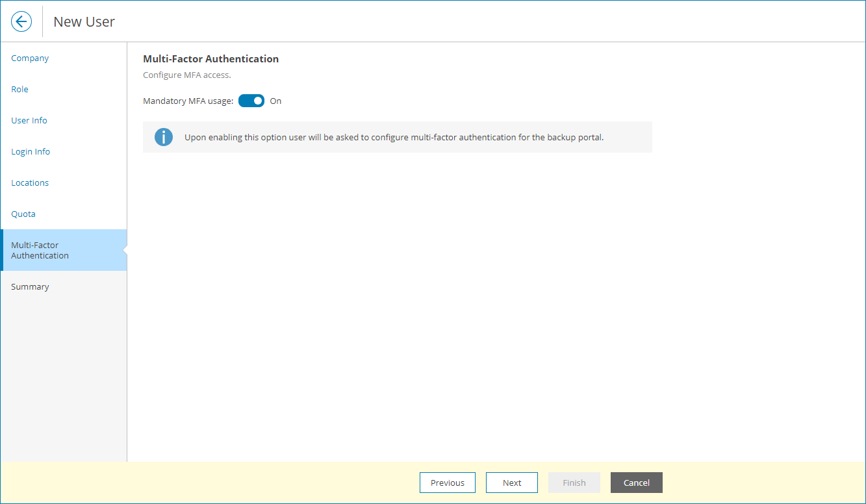
Task: Click the Previous button
Action: pyautogui.click(x=447, y=483)
